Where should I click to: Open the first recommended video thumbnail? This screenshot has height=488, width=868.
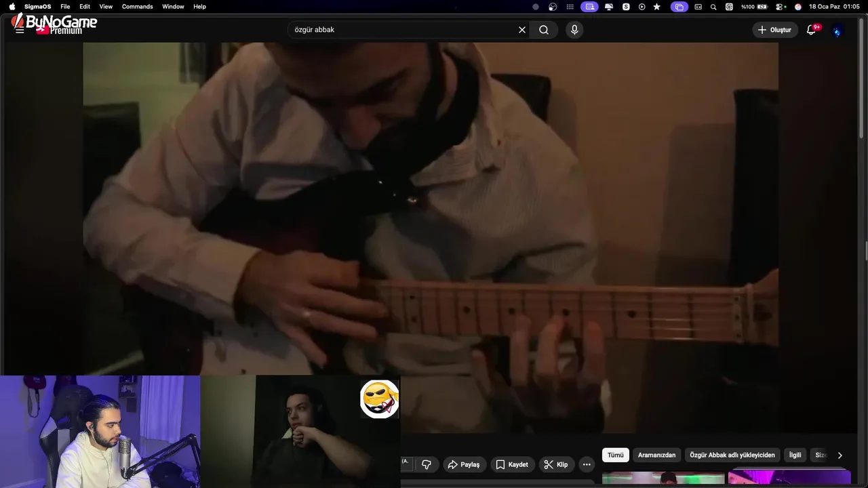(x=663, y=479)
